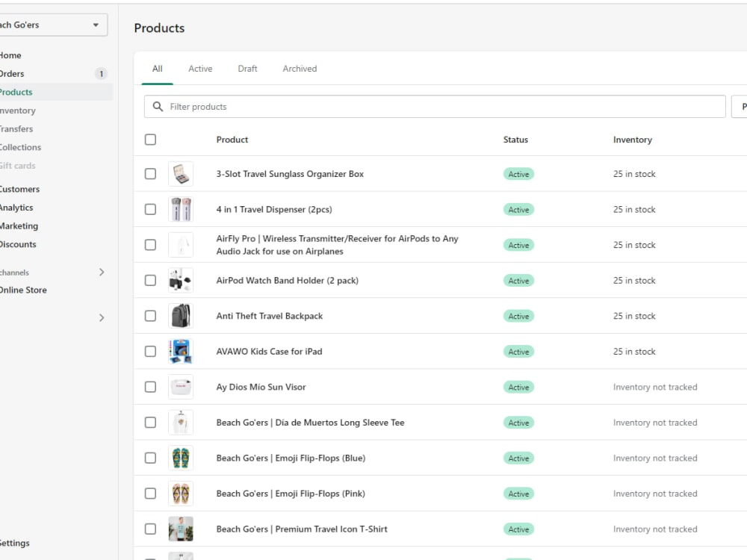The height and width of the screenshot is (560, 747).
Task: Open the Beach Go'ers store switcher dropdown
Action: tap(52, 25)
